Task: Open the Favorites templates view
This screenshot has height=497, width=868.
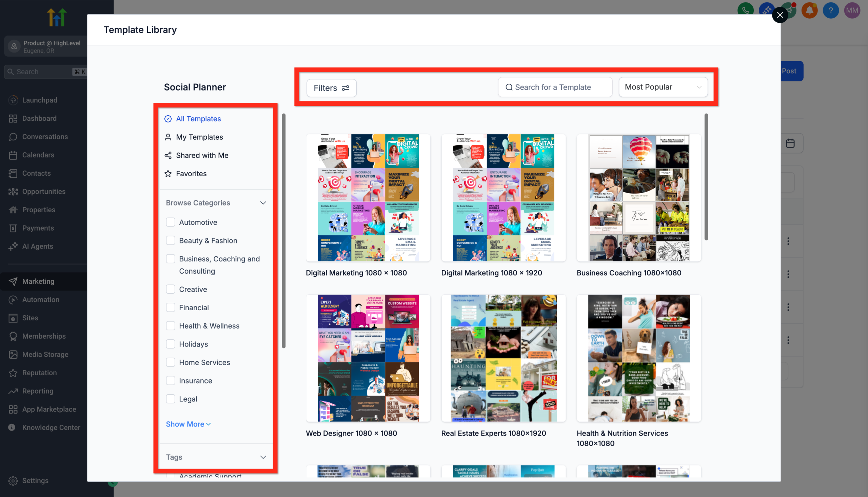Action: (x=191, y=173)
